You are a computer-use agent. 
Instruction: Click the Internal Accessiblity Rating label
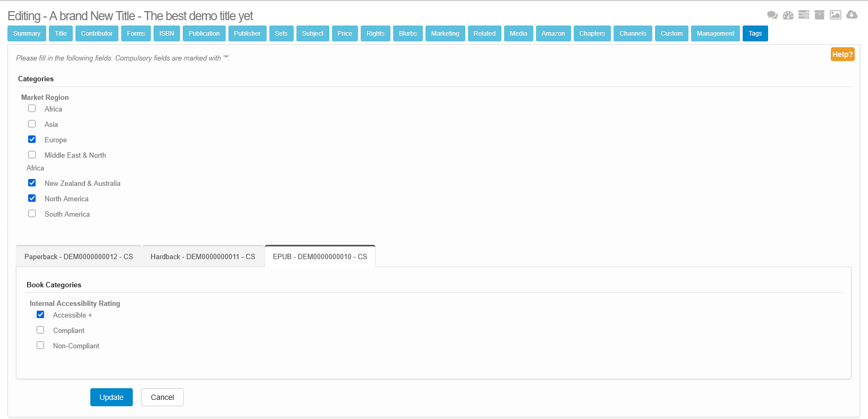pos(75,303)
